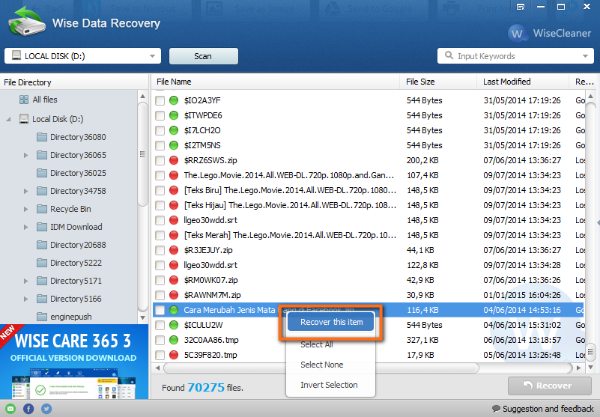Select the Directory20688 folder
The image size is (600, 417).
tap(78, 245)
